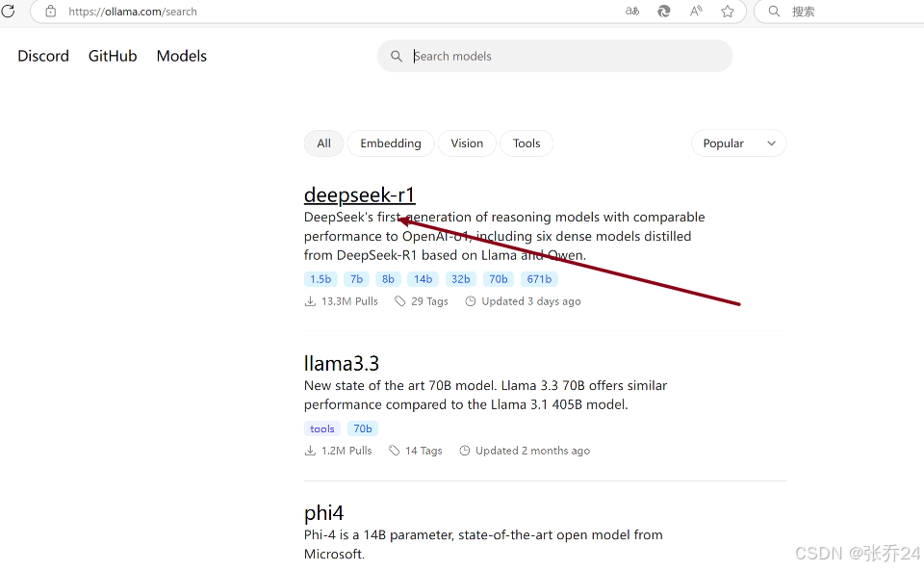Click the 671b size tag
This screenshot has height=570, width=924.
click(x=539, y=279)
